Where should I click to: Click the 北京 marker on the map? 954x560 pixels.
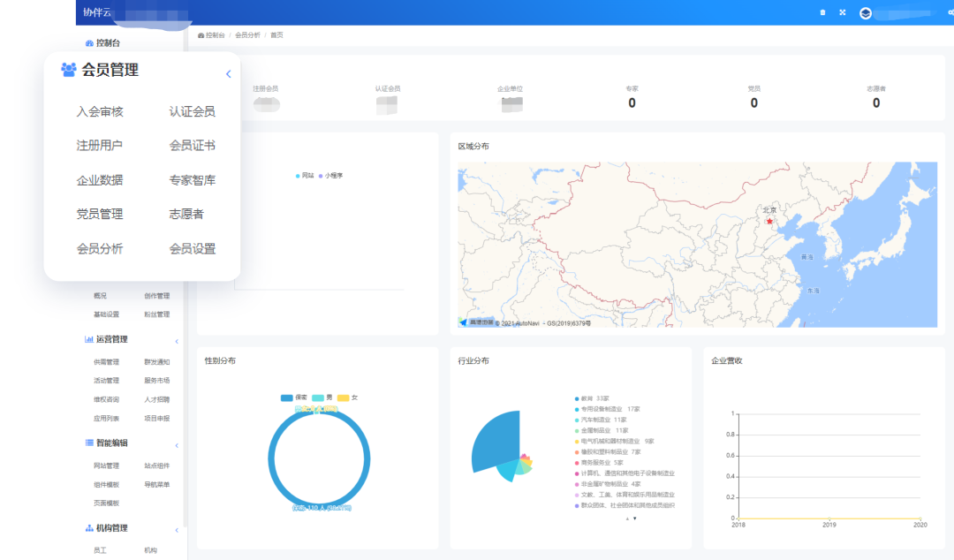tap(771, 222)
